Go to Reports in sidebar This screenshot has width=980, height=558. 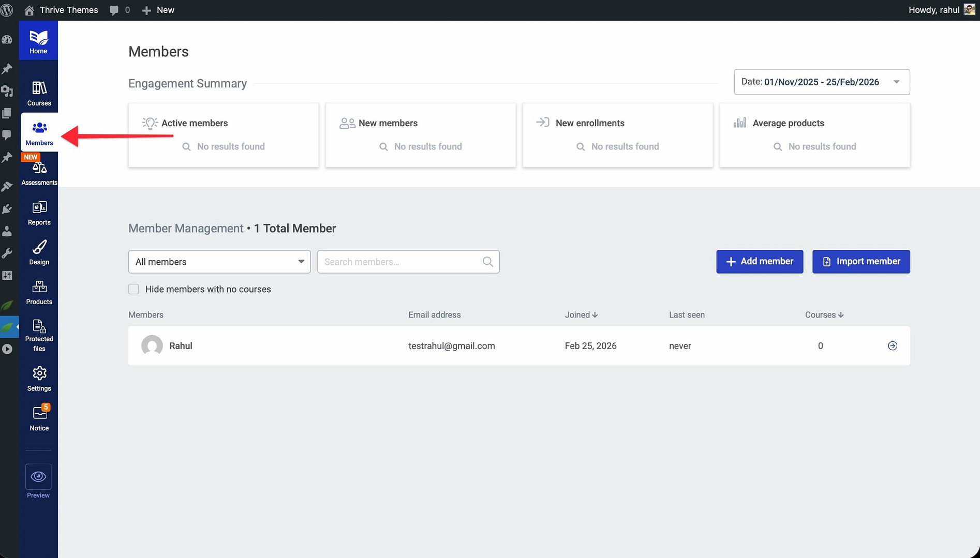pyautogui.click(x=39, y=213)
